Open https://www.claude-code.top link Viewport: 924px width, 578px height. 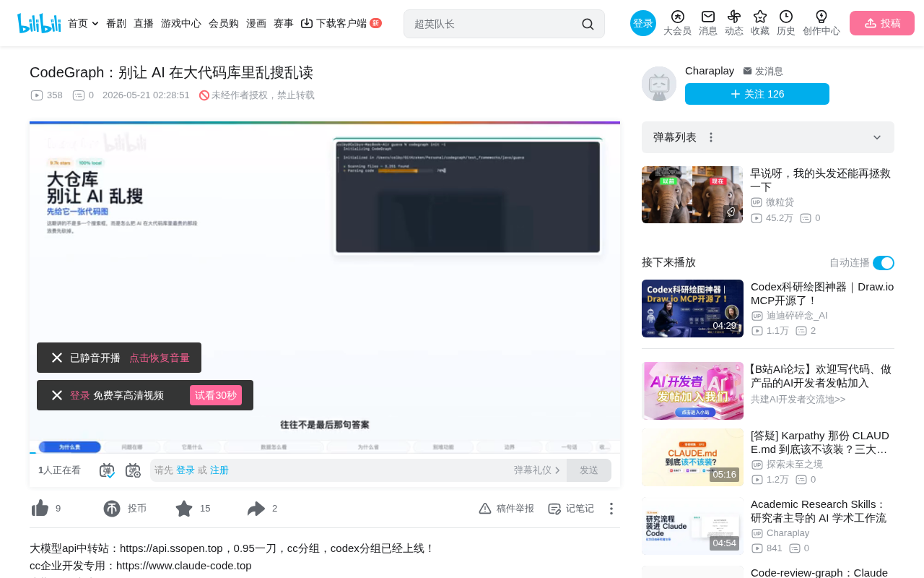point(184,566)
